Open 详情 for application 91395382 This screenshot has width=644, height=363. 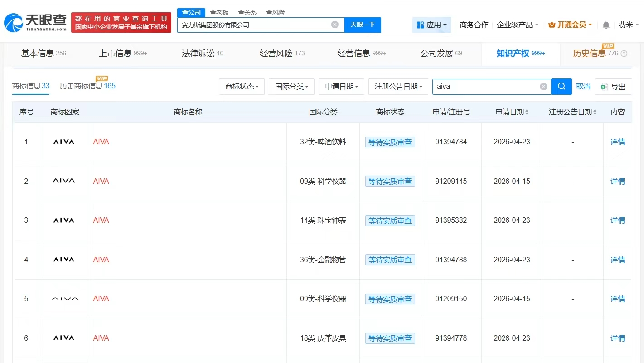pos(618,221)
